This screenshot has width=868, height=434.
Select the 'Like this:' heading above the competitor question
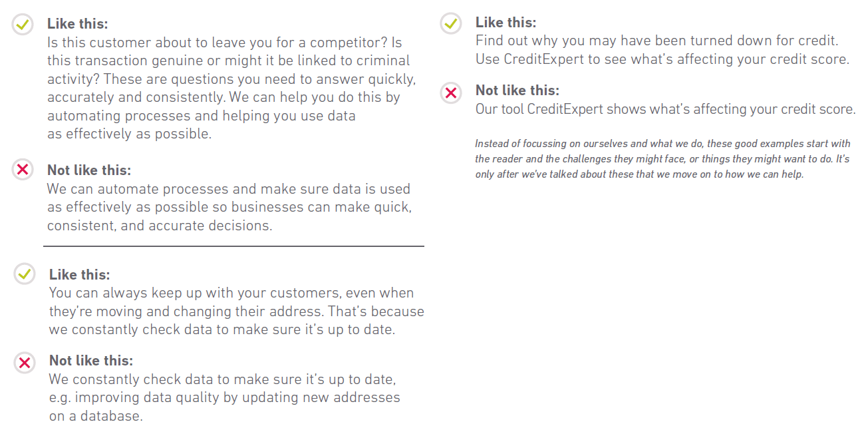point(77,24)
